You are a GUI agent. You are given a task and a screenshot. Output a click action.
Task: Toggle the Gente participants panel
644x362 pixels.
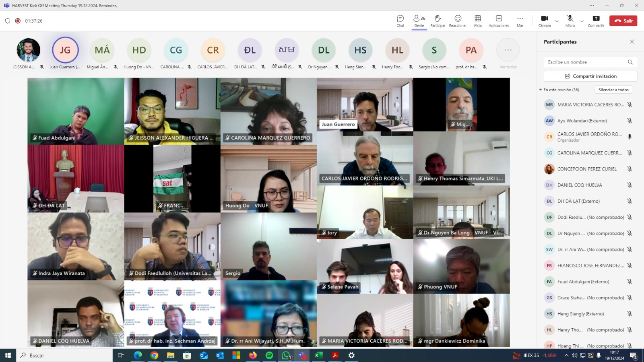(x=419, y=21)
